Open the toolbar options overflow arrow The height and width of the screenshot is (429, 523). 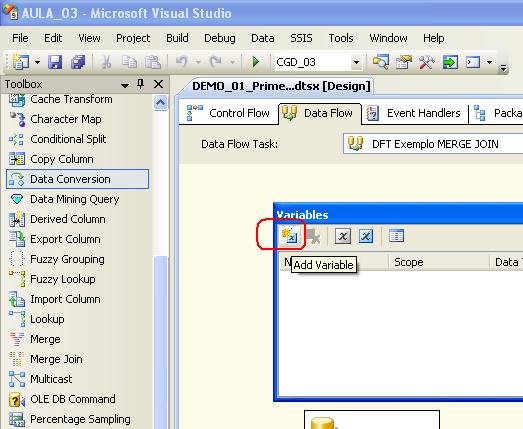pyautogui.click(x=504, y=68)
